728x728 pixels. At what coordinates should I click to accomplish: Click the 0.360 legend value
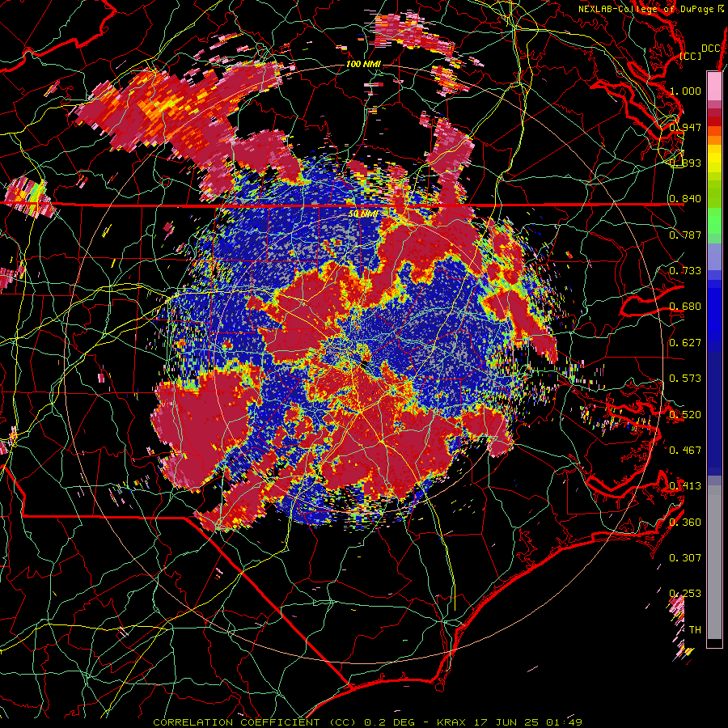(685, 523)
